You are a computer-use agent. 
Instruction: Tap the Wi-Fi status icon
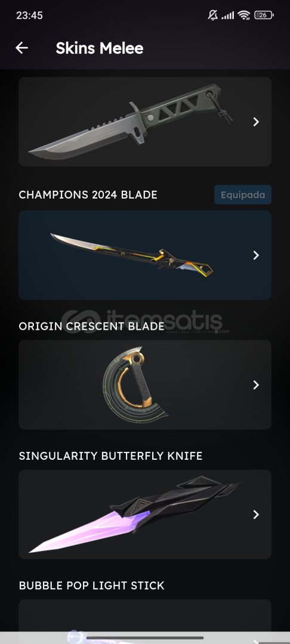click(x=244, y=15)
